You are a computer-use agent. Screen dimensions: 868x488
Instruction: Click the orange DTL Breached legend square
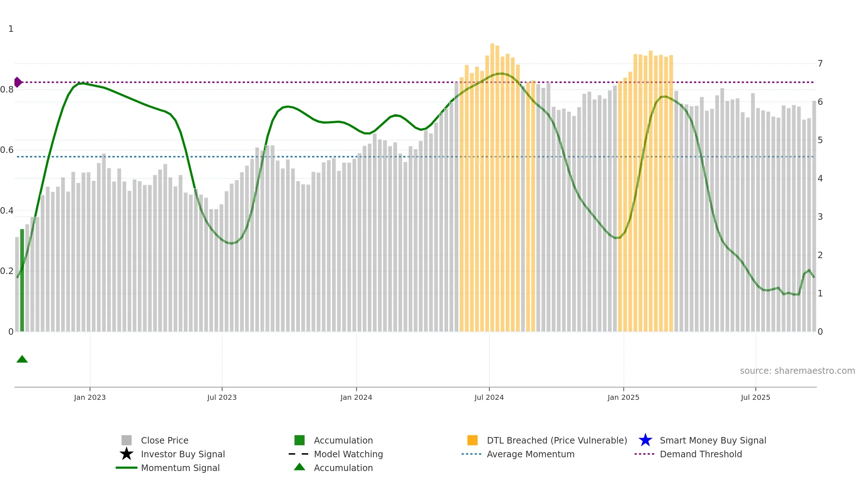click(x=472, y=440)
